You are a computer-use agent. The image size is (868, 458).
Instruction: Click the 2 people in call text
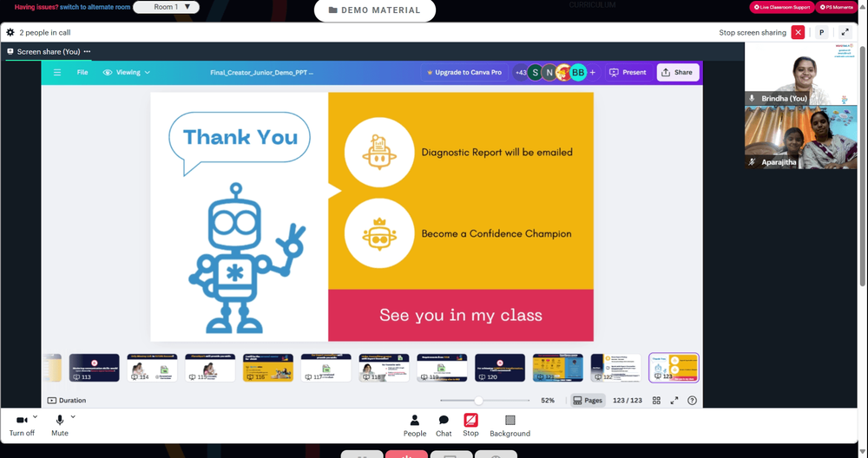45,33
